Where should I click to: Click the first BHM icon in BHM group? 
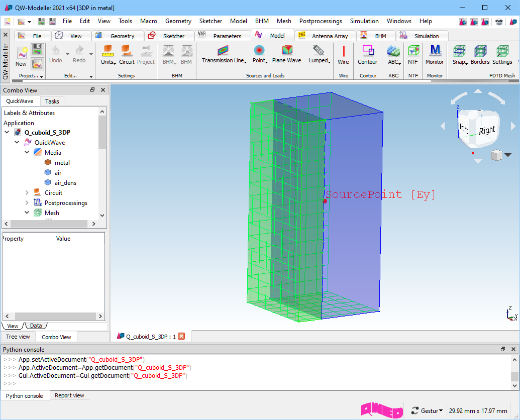pyautogui.click(x=169, y=55)
